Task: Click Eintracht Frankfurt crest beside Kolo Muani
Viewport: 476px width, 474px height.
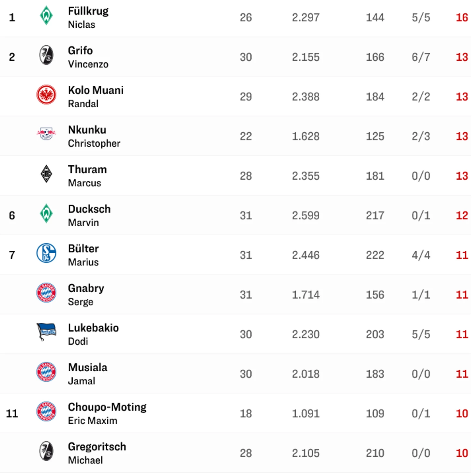Action: pos(46,95)
